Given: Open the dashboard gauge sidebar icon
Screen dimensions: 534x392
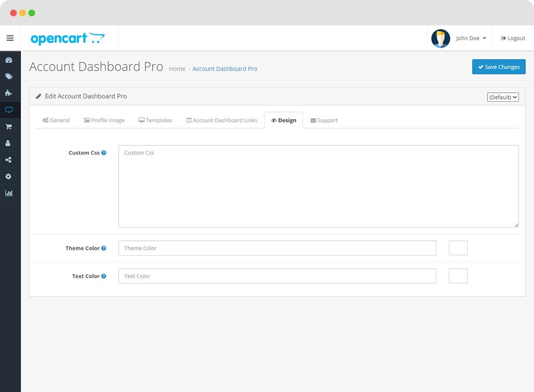Looking at the screenshot, I should pos(9,60).
